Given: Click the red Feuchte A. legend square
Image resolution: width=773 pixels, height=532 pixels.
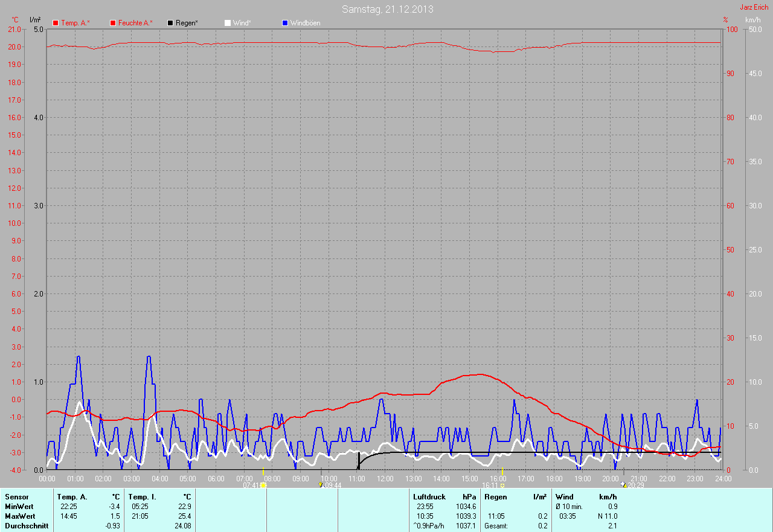Looking at the screenshot, I should tap(113, 23).
